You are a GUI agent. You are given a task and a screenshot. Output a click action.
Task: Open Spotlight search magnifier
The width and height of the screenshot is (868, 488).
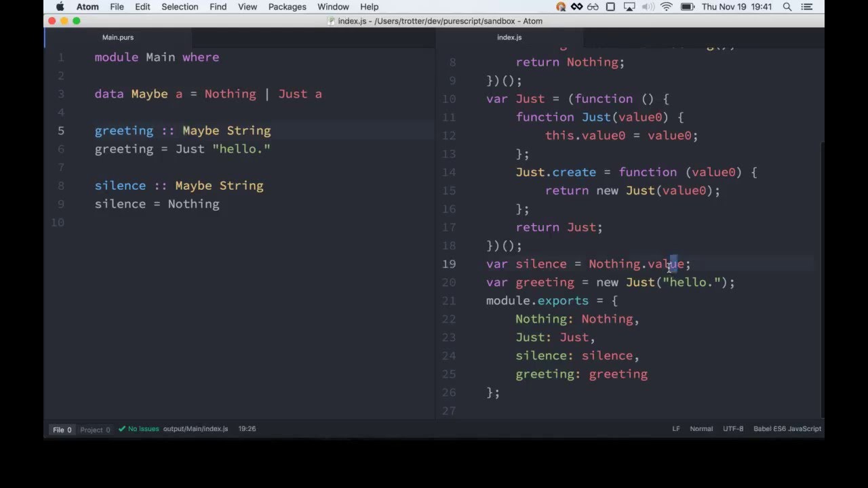(787, 7)
